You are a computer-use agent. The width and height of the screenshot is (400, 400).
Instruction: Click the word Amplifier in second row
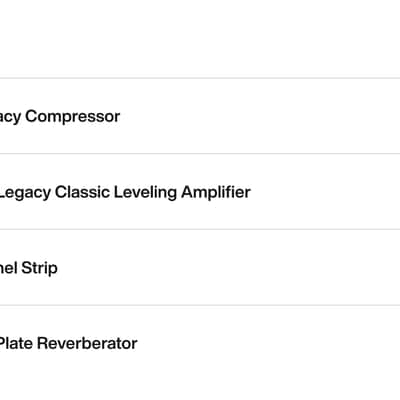(x=216, y=192)
